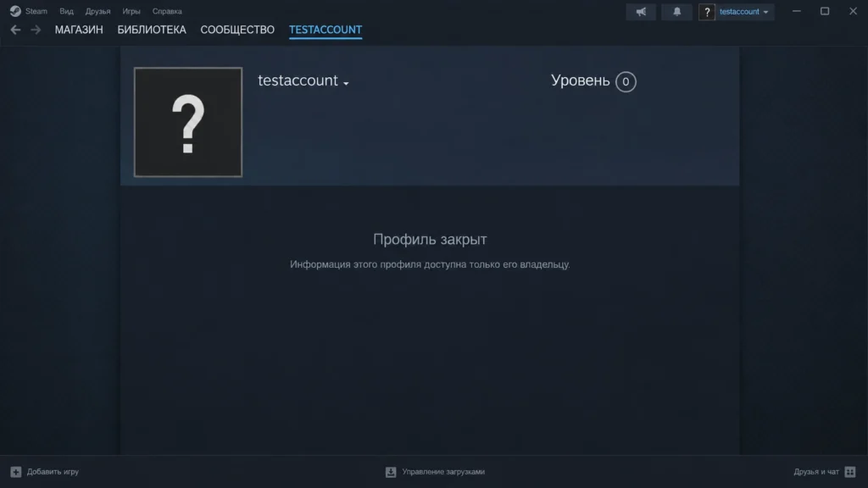Viewport: 868px width, 488px height.
Task: Click the Информация этого профиля text
Action: pos(430,264)
